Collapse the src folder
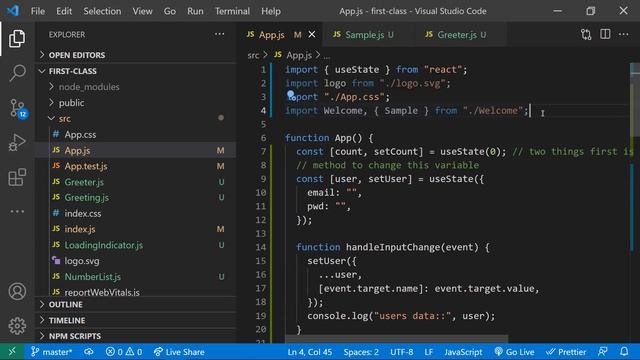Image resolution: width=640 pixels, height=360 pixels. [137, 118]
